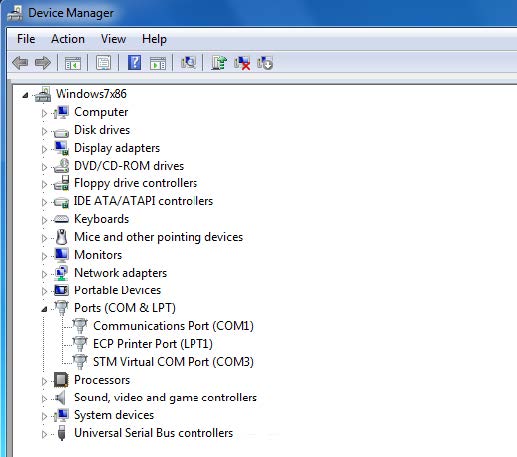The image size is (517, 457).
Task: Click the Uninstall device red X icon
Action: point(242,63)
